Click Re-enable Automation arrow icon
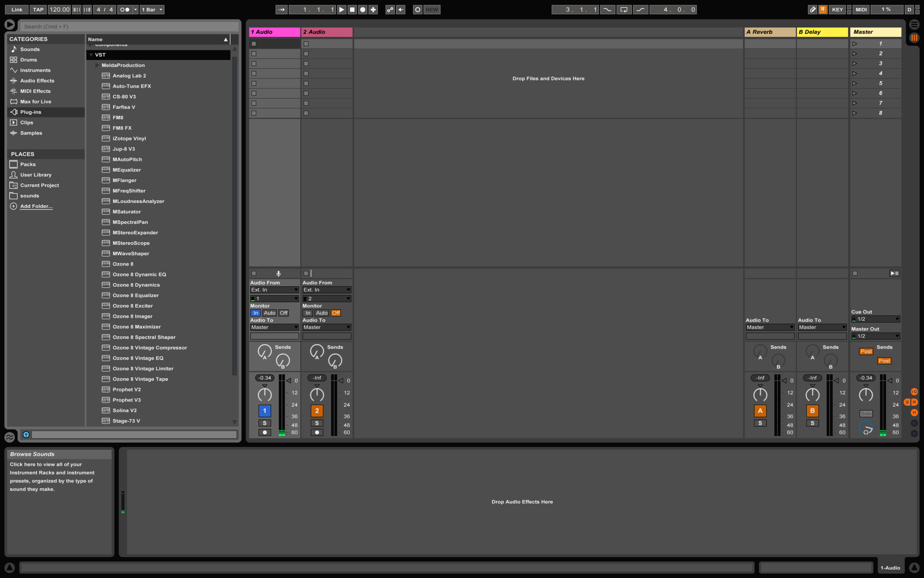Screen dimensions: 924x578 [x=401, y=10]
